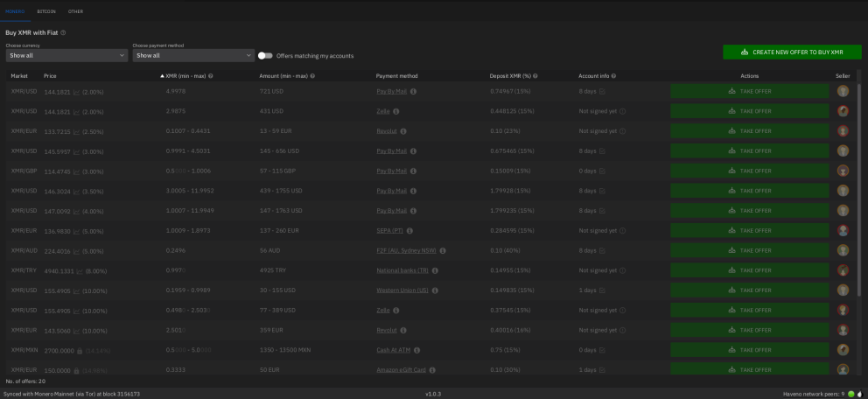Click the info icon beside Account info header
The width and height of the screenshot is (868, 399).
(x=614, y=76)
